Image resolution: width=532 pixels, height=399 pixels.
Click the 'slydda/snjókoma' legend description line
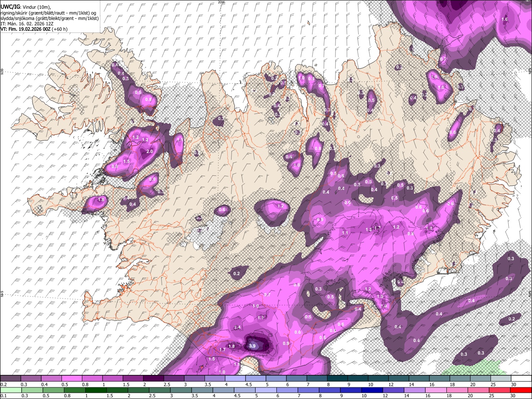[x=49, y=18]
